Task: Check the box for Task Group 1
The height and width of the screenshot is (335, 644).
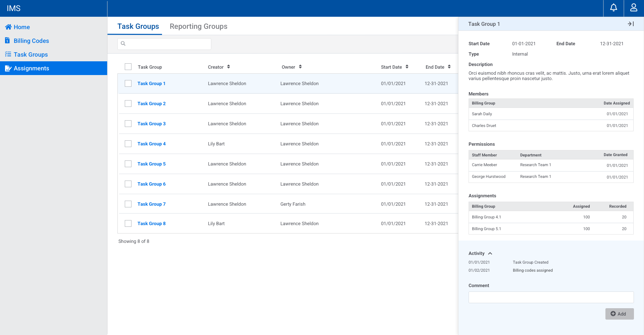Action: click(x=128, y=83)
